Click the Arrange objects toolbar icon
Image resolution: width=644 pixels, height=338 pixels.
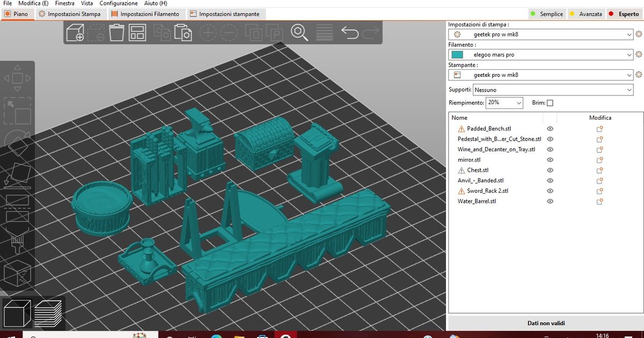point(137,32)
